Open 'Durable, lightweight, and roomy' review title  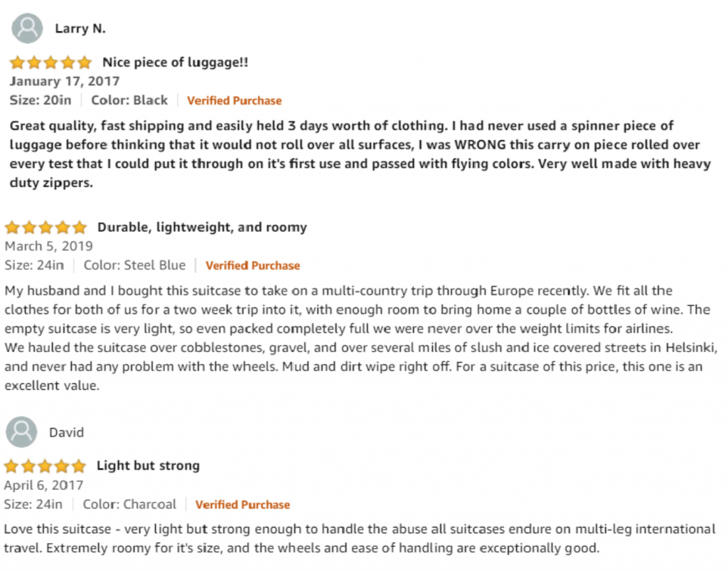[x=202, y=228]
